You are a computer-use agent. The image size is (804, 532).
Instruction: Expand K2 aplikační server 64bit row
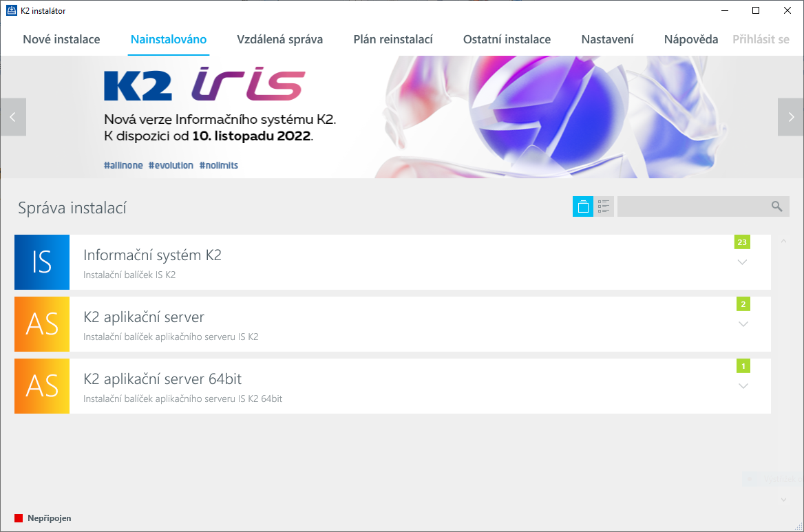pos(743,387)
